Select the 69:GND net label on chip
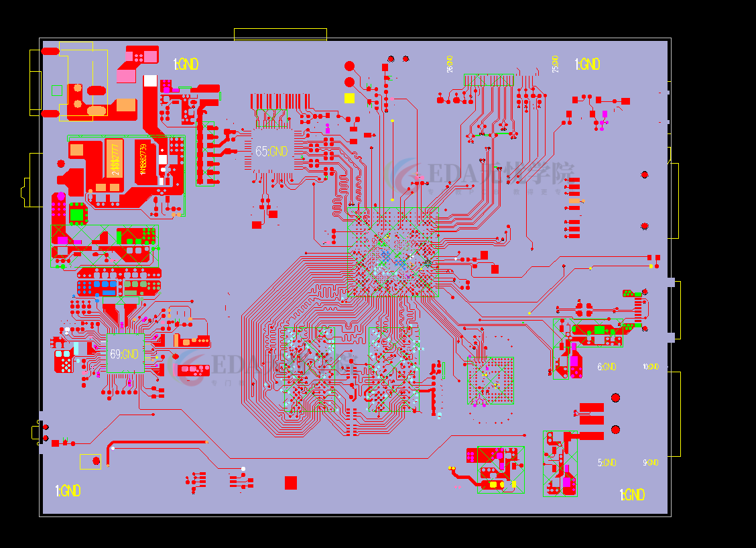This screenshot has width=756, height=548. [x=125, y=355]
